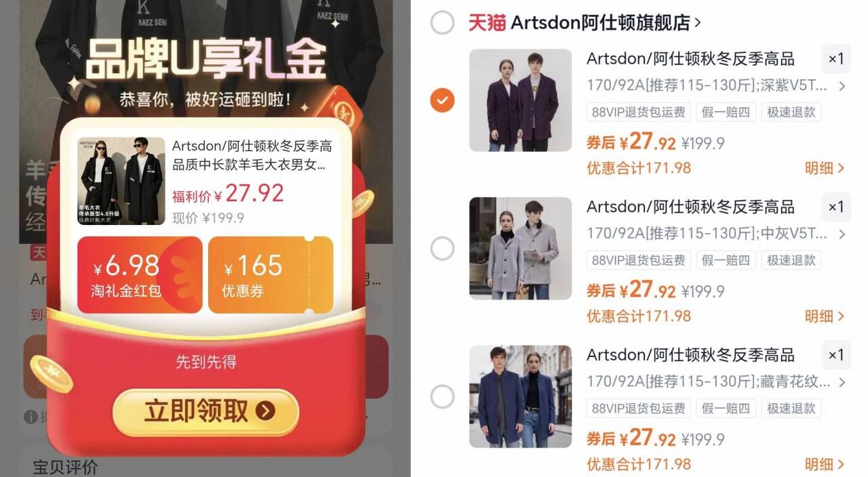Tap the 立即领取 claim button
The height and width of the screenshot is (477, 868).
tap(205, 411)
